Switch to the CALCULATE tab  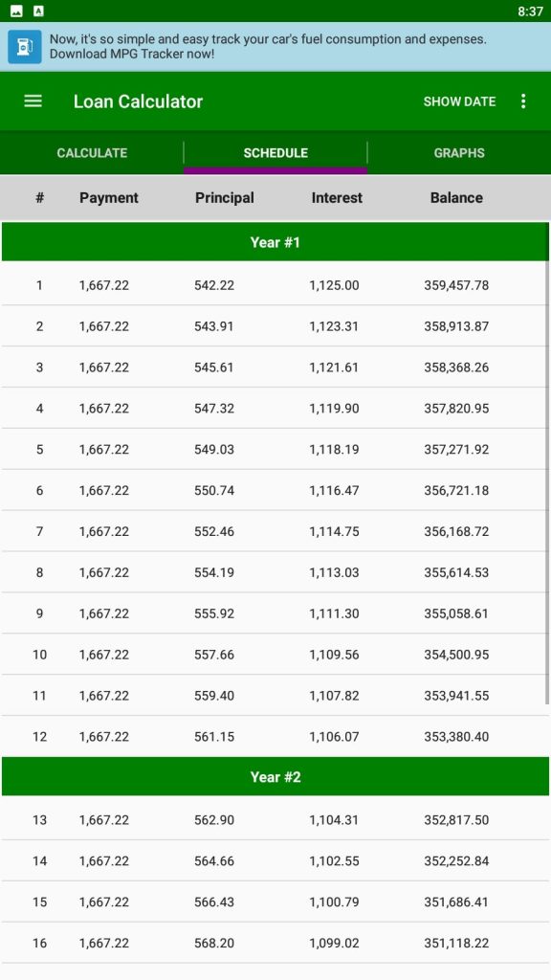(92, 153)
